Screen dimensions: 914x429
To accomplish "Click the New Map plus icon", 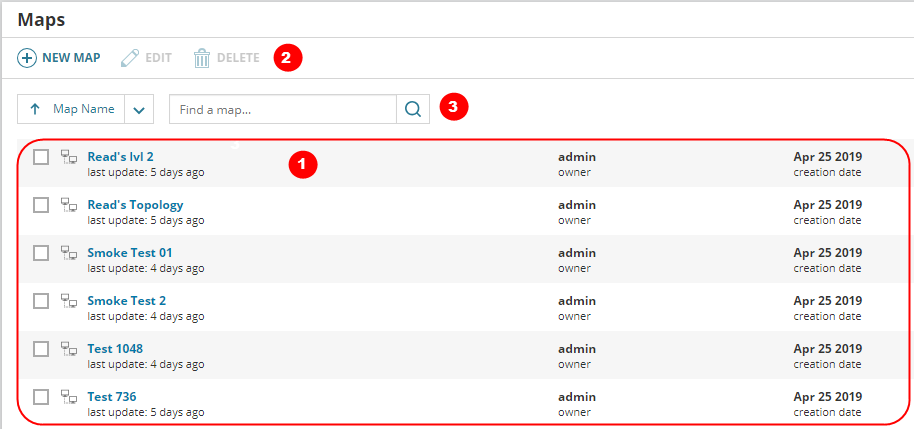I will (27, 58).
